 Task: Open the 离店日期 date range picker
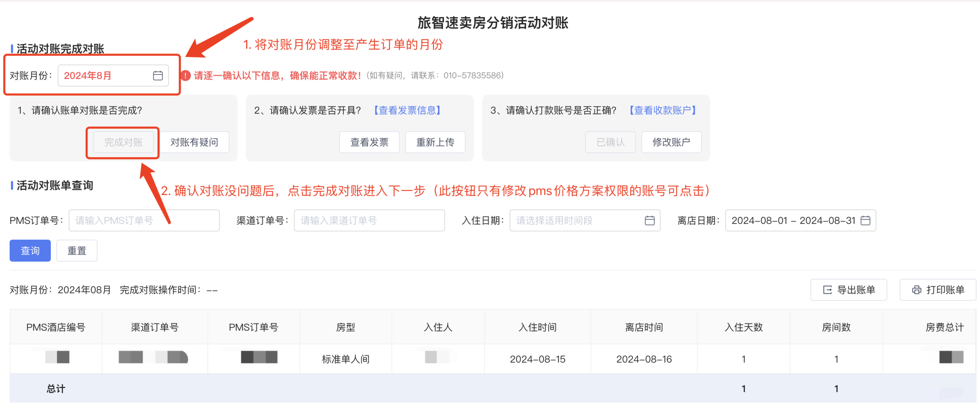[x=800, y=220]
